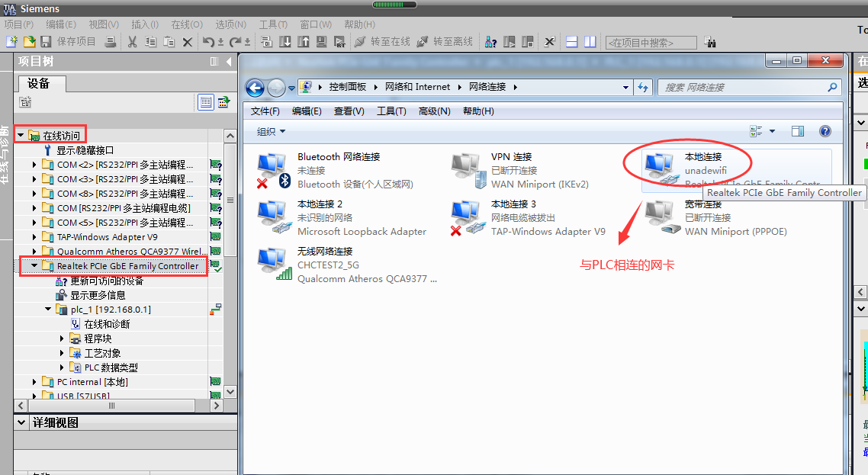The image size is (868, 475).
Task: Refresh the network connections window
Action: [x=643, y=87]
